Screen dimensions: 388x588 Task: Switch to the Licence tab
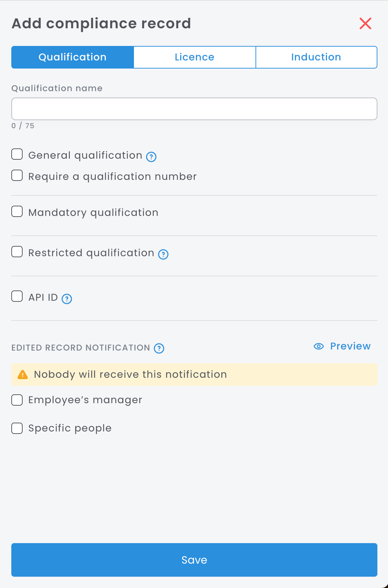click(194, 57)
